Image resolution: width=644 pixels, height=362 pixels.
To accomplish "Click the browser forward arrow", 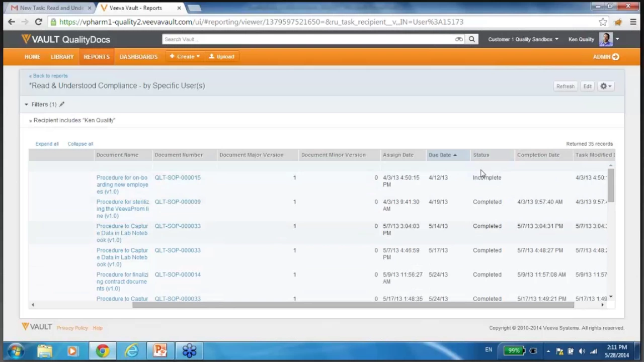I will (x=25, y=22).
